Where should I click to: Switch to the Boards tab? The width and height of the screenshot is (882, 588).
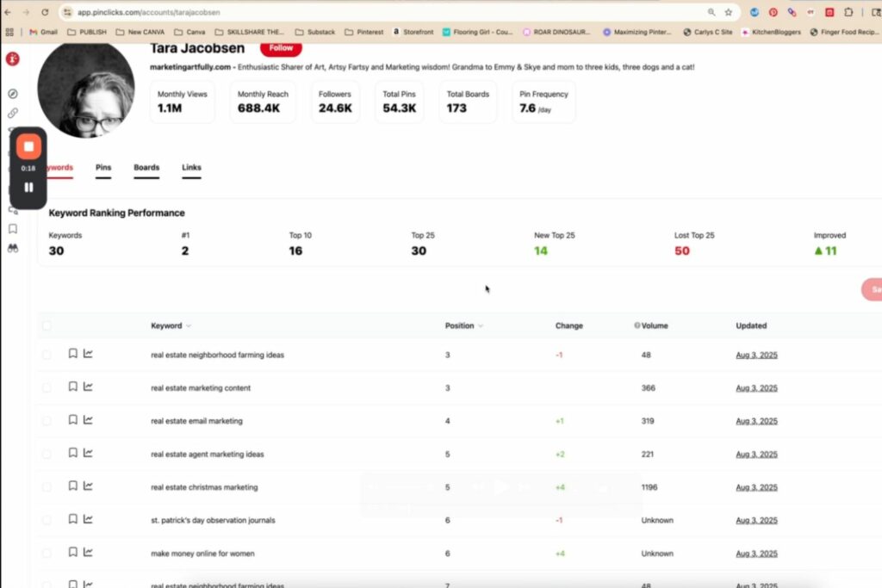click(x=146, y=168)
